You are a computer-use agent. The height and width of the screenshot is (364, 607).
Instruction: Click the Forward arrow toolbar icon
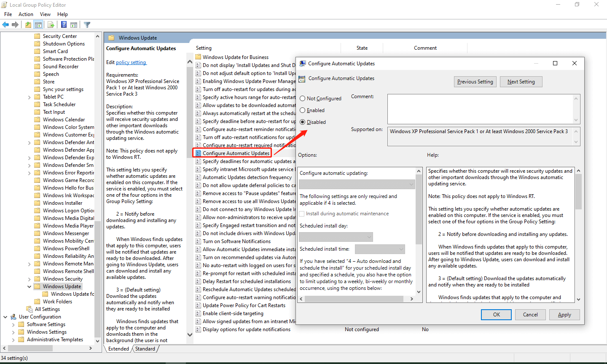[x=15, y=25]
